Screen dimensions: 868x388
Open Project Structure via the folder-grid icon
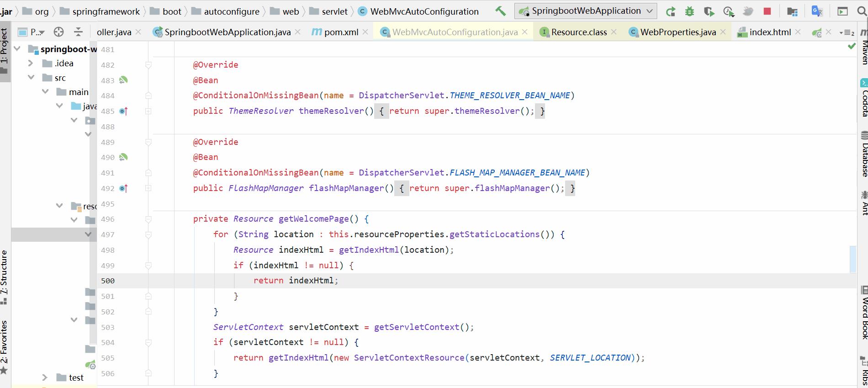pyautogui.click(x=793, y=11)
